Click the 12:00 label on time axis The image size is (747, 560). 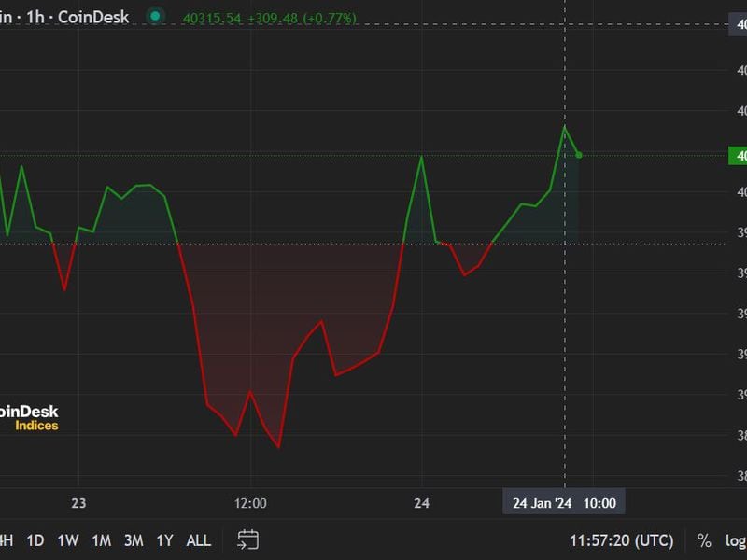point(250,503)
